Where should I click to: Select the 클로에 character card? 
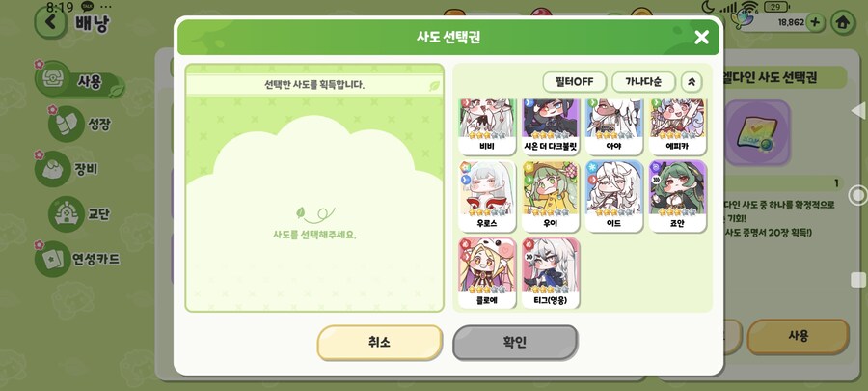click(487, 272)
